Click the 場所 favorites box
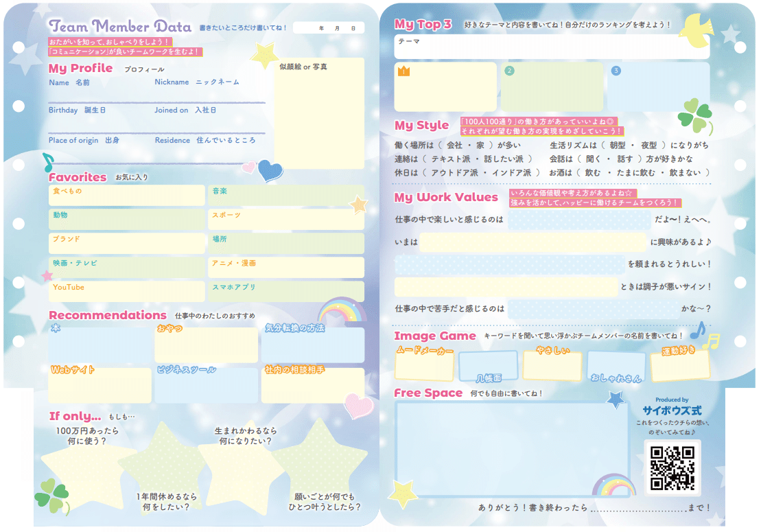Viewport: 761px width, 532px height. [x=286, y=243]
